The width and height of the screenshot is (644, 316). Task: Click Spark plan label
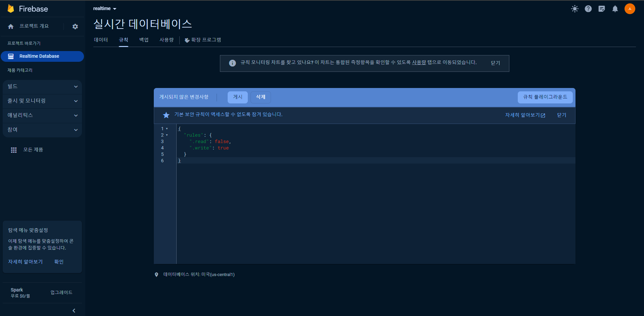tap(17, 290)
